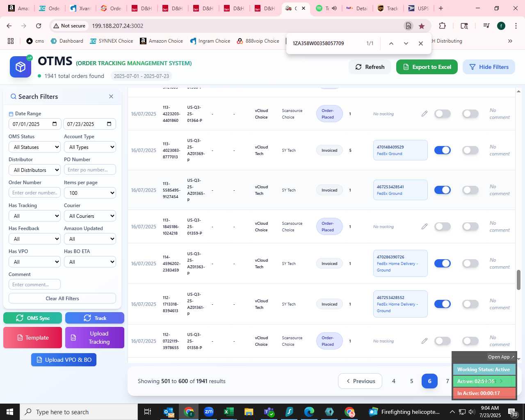Image resolution: width=525 pixels, height=420 pixels.
Task: Open Zoom from the taskbar
Action: click(x=209, y=412)
